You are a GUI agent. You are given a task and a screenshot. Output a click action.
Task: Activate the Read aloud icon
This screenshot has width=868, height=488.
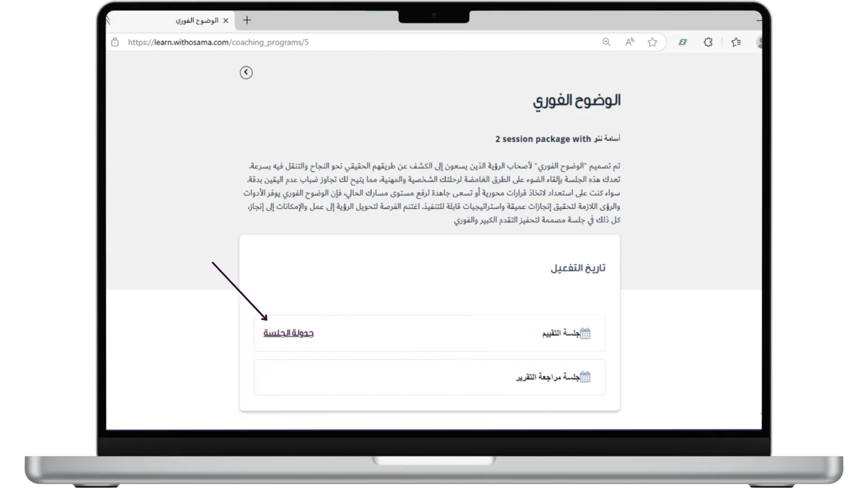pos(629,42)
